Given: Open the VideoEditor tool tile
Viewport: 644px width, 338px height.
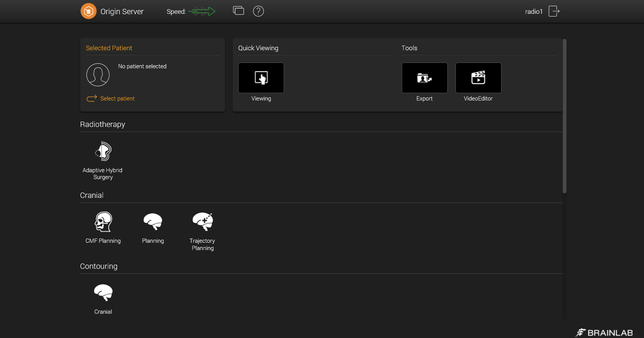Looking at the screenshot, I should [478, 78].
